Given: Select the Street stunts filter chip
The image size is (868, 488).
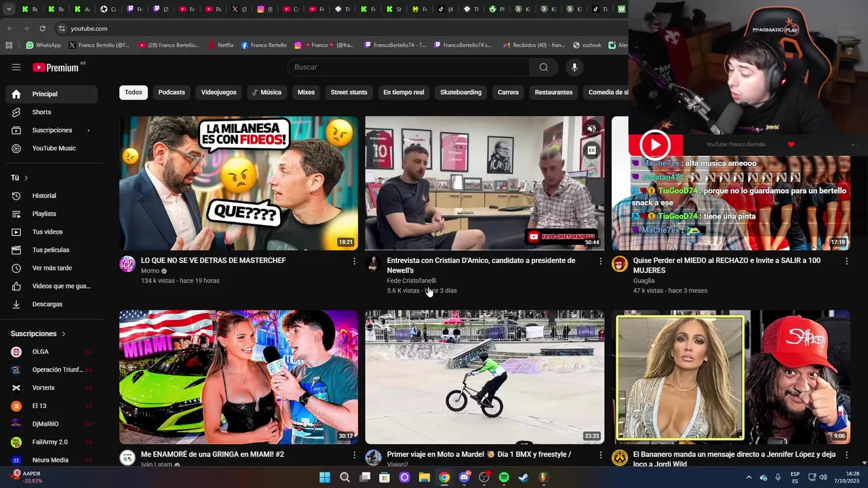Looking at the screenshot, I should pyautogui.click(x=349, y=92).
